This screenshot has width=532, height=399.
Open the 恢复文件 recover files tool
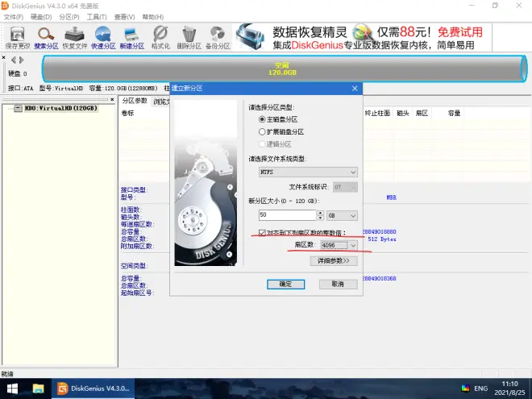pyautogui.click(x=75, y=38)
